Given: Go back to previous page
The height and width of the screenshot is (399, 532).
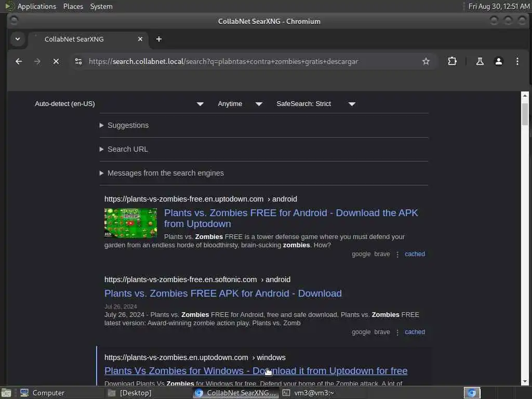Looking at the screenshot, I should [19, 61].
